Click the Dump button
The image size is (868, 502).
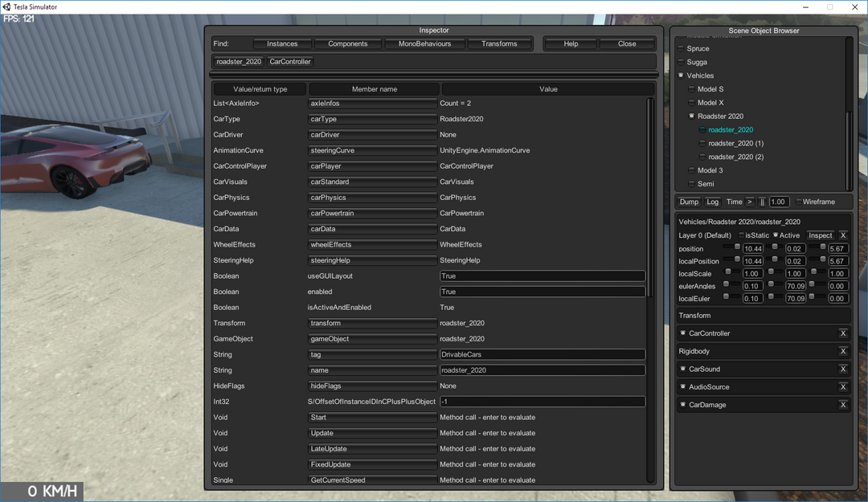689,202
